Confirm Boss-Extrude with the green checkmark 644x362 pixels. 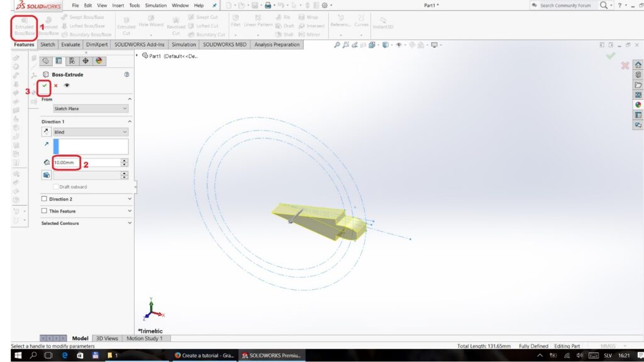click(x=45, y=85)
